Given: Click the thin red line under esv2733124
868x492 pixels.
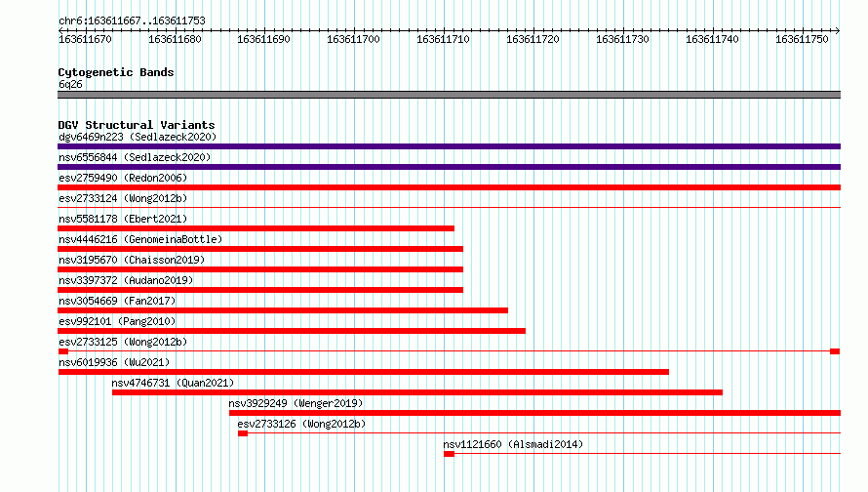Looking at the screenshot, I should (449, 208).
